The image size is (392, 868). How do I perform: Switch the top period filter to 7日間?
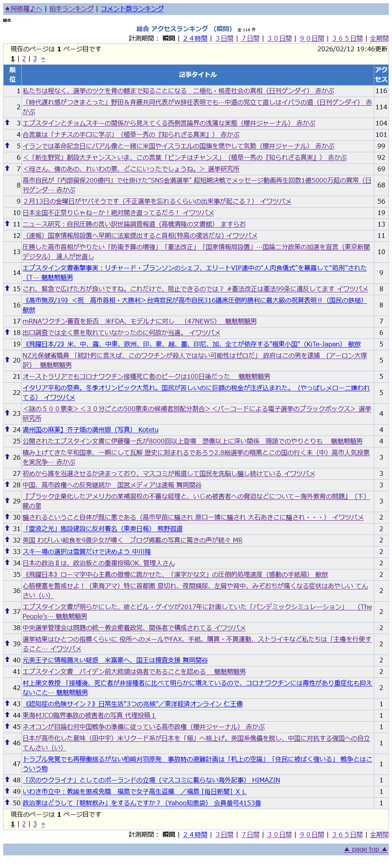click(x=250, y=38)
